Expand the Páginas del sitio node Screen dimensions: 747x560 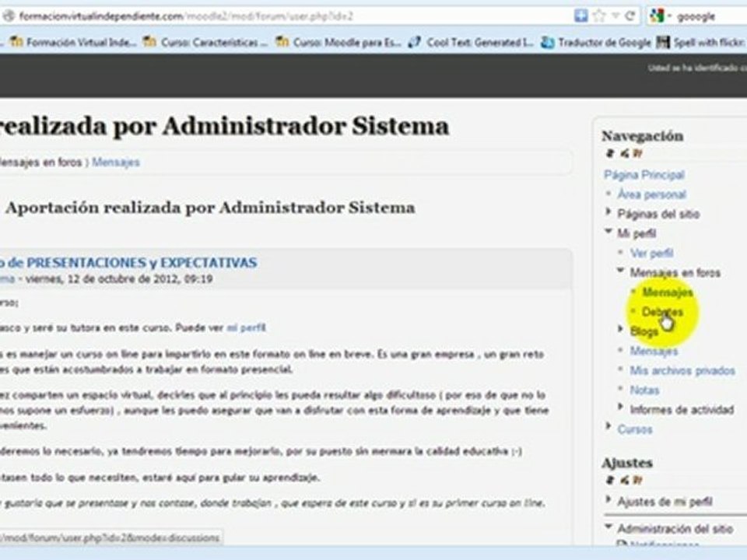[x=608, y=212]
